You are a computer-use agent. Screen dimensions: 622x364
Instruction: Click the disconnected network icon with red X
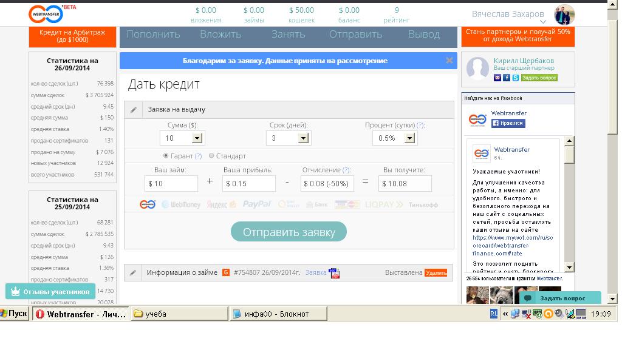point(527,314)
